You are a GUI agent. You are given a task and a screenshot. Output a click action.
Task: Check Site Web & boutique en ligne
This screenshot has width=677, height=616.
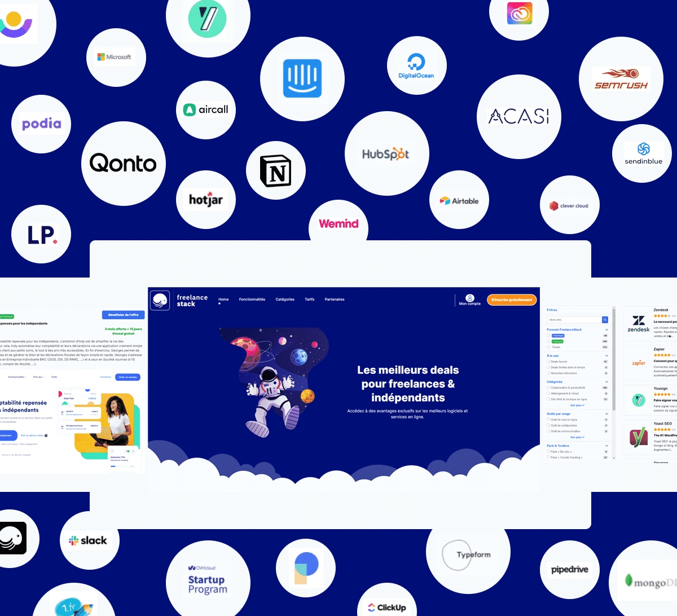coord(548,399)
